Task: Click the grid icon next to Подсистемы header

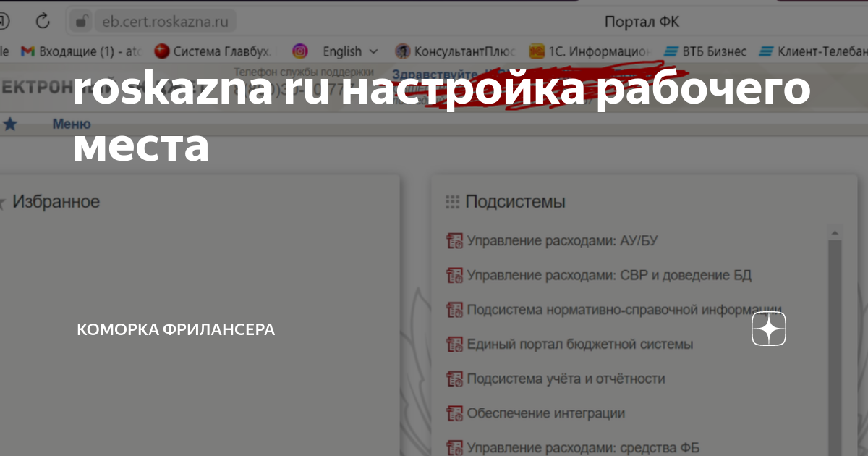Action: click(x=452, y=201)
